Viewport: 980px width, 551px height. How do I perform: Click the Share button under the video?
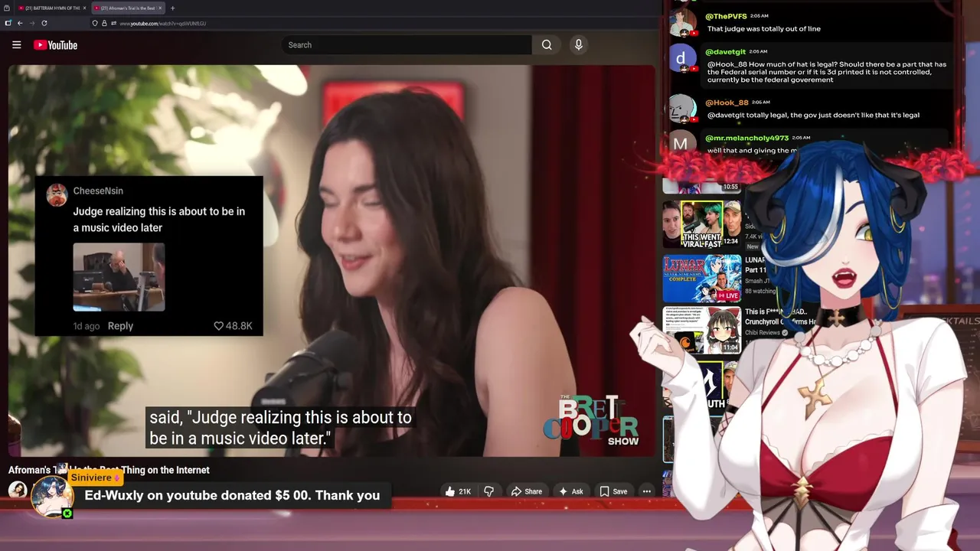[526, 491]
